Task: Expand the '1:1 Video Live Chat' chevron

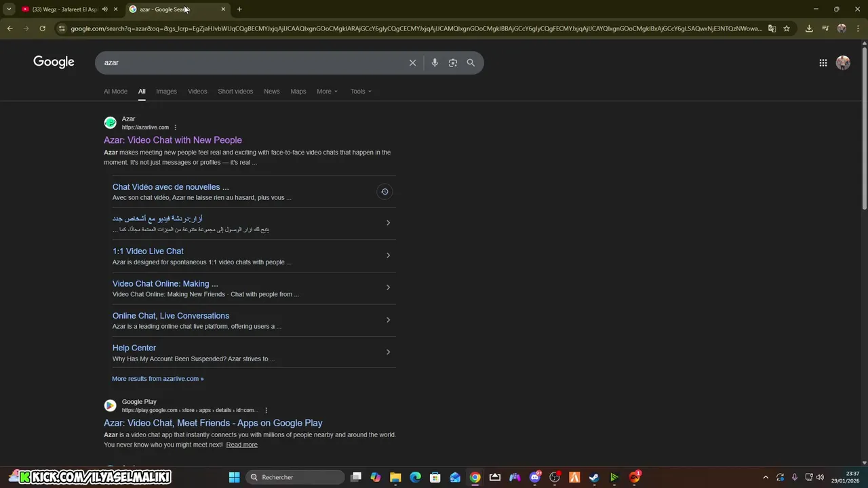Action: 388,256
